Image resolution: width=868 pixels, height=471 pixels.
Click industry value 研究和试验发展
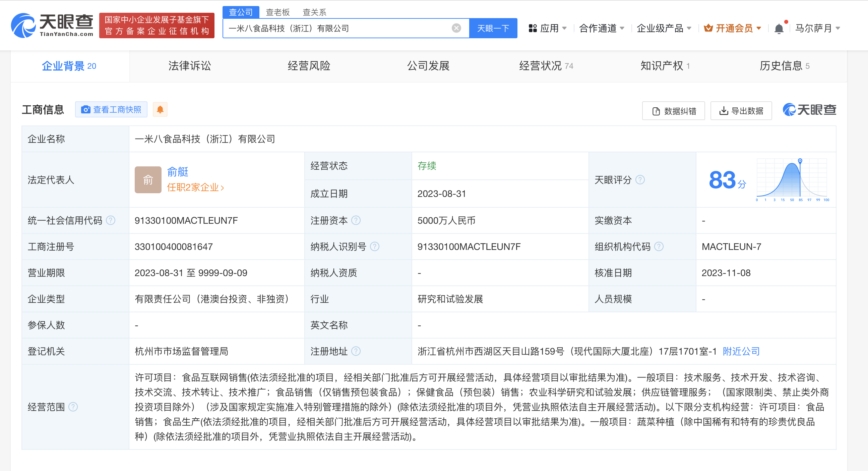(450, 299)
